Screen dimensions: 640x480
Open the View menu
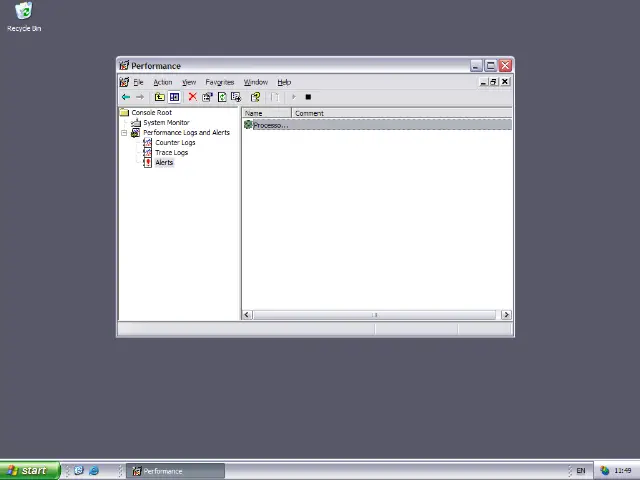tap(188, 82)
